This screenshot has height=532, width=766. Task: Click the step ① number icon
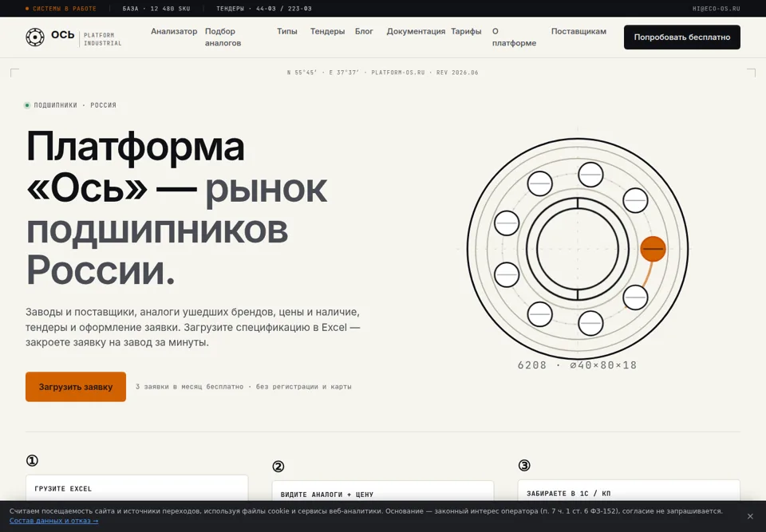tap(32, 461)
